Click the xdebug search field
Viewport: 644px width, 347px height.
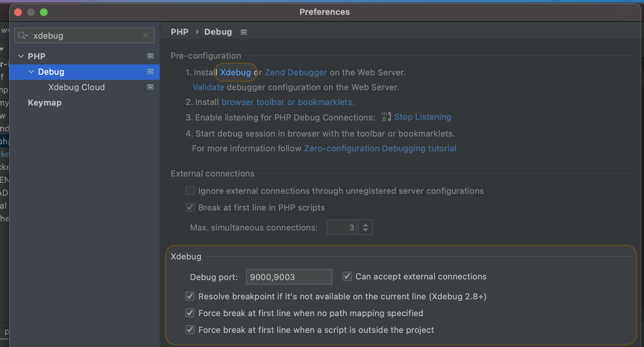(84, 35)
